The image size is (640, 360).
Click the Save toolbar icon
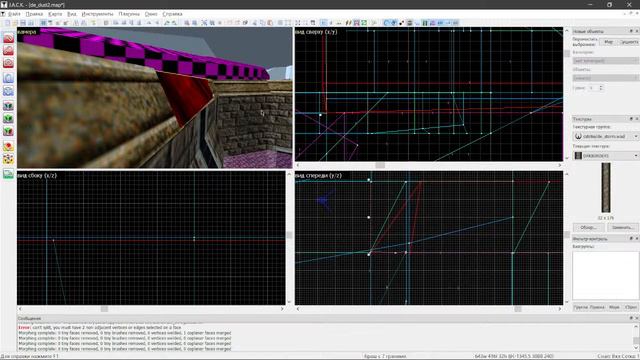pyautogui.click(x=23, y=23)
